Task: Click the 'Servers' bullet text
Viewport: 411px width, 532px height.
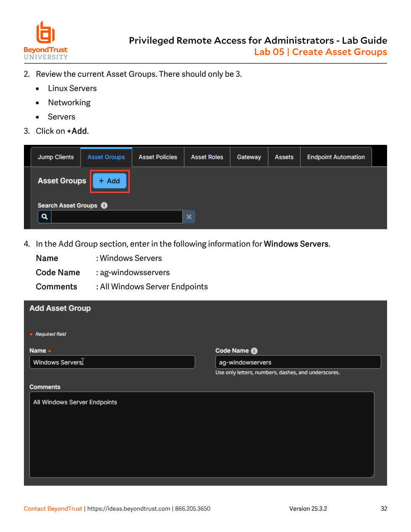Action: tap(62, 117)
